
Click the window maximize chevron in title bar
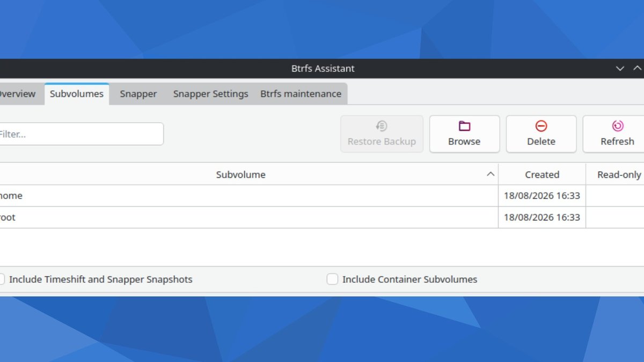(x=638, y=69)
